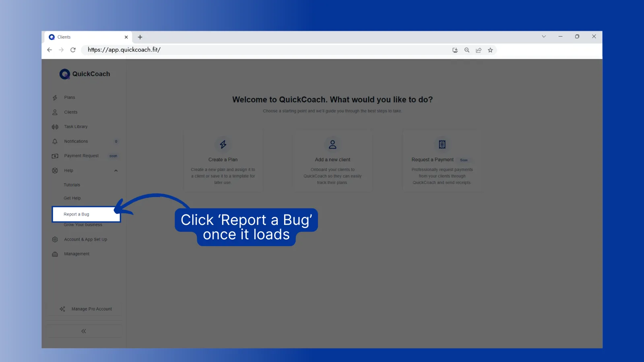
Task: Click the notifications count badge
Action: click(116, 142)
